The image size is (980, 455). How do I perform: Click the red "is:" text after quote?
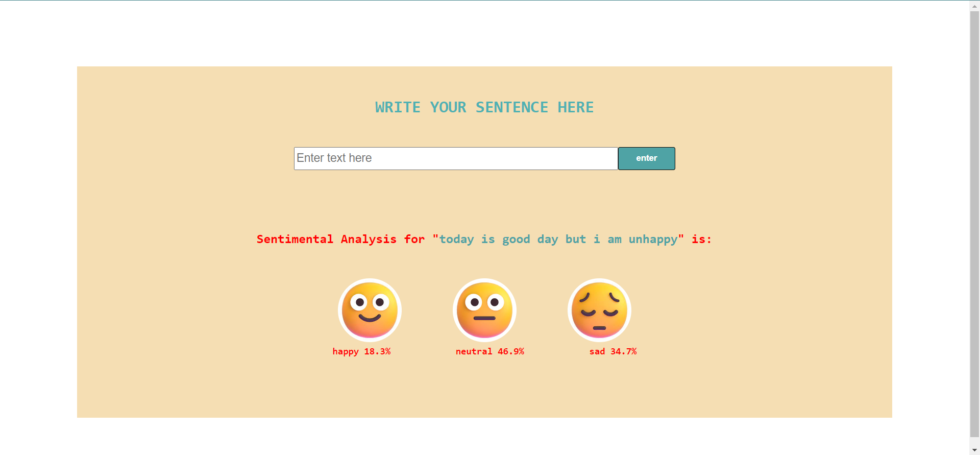(x=701, y=239)
